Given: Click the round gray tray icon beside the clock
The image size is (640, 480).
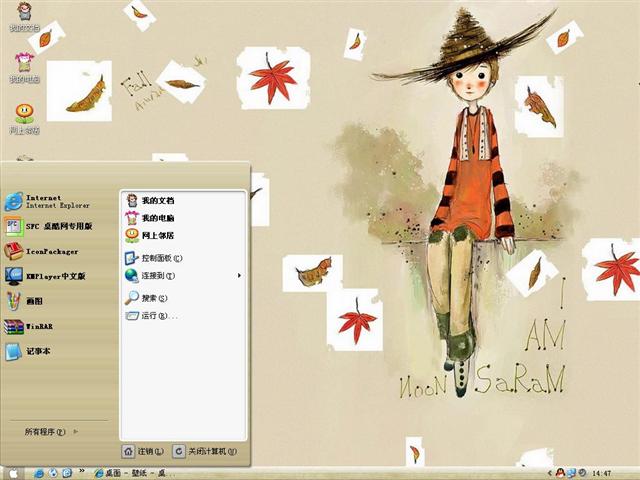Looking at the screenshot, I should pos(582,473).
